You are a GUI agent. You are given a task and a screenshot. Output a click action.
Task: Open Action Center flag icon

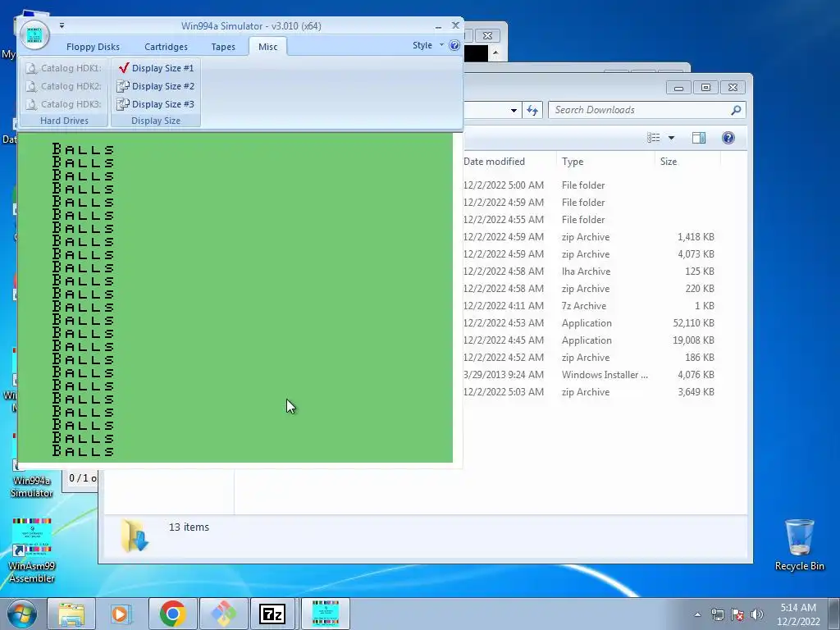737,614
